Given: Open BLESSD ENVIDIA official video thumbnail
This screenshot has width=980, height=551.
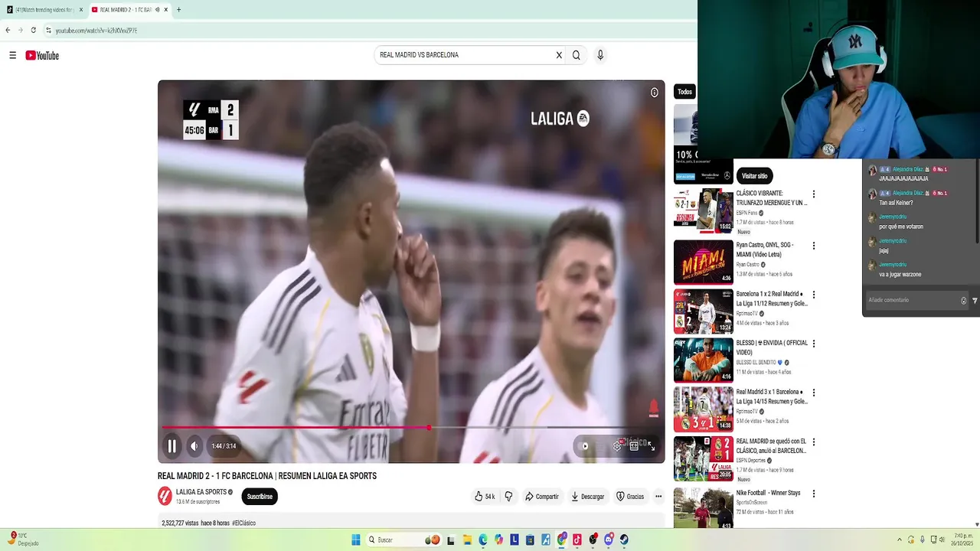Looking at the screenshot, I should click(x=703, y=360).
